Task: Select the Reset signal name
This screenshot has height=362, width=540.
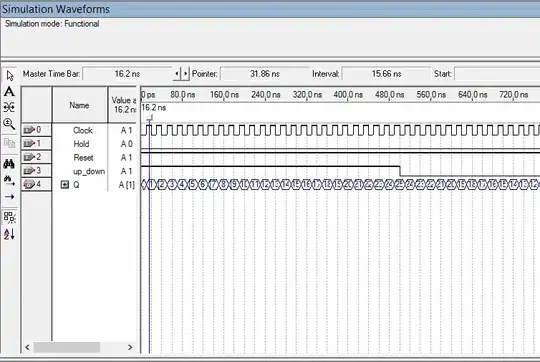Action: 83,157
